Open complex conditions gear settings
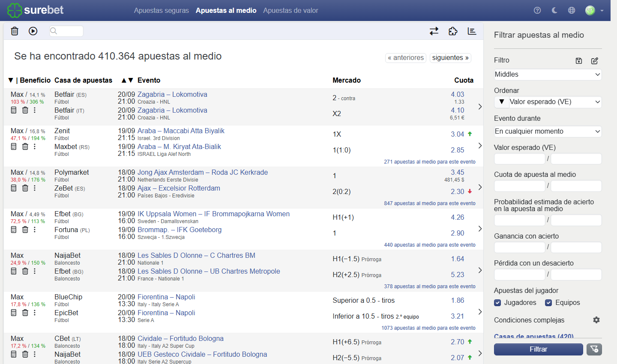Screen dimensions: 617x364 (596, 320)
